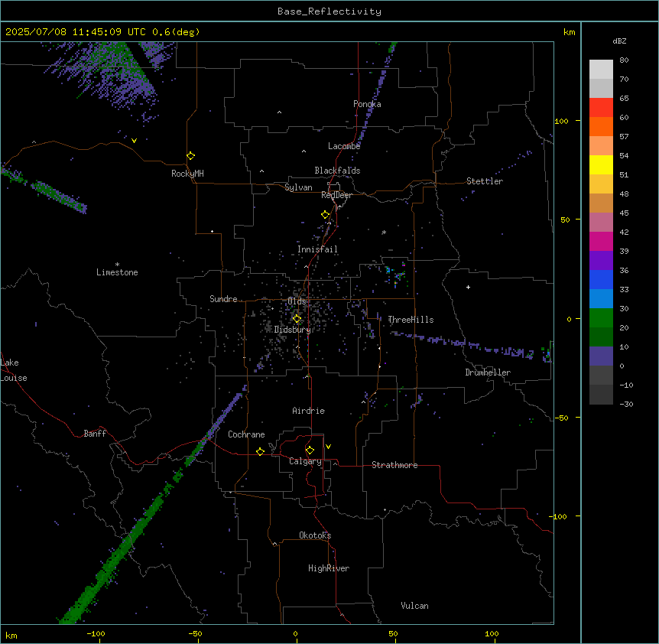Click the yellow diamond marker above RockyMH

[x=191, y=156]
